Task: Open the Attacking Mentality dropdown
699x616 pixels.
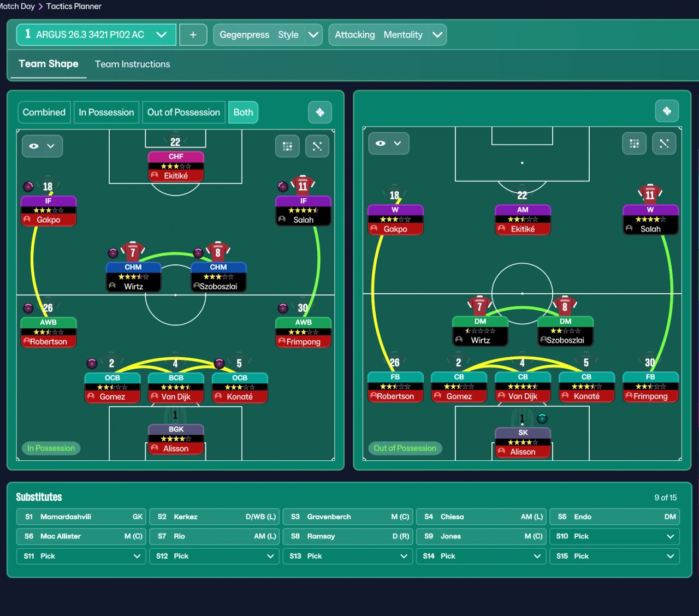Action: click(387, 34)
